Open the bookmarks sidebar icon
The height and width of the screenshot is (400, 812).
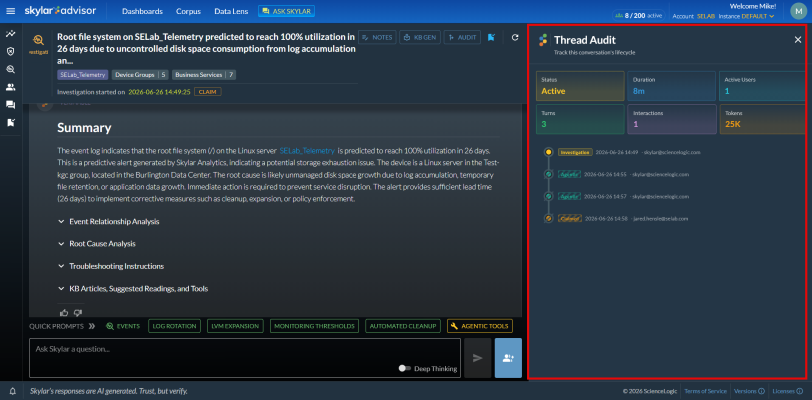click(10, 123)
